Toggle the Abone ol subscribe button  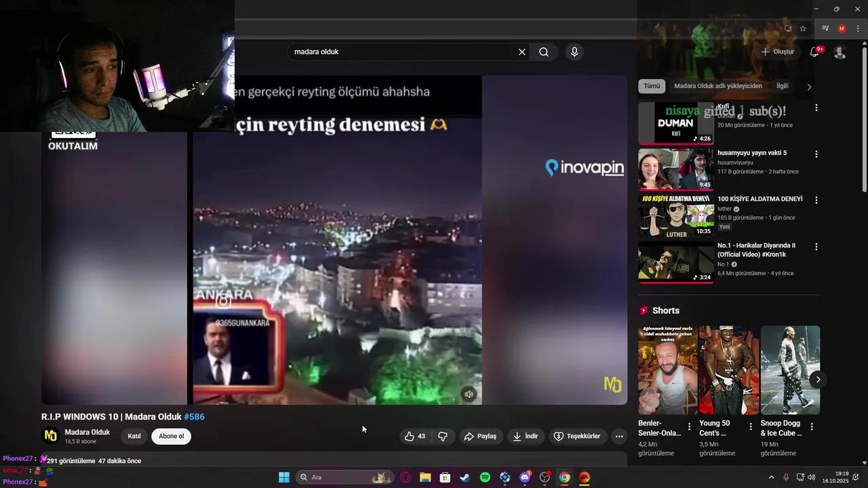click(172, 436)
